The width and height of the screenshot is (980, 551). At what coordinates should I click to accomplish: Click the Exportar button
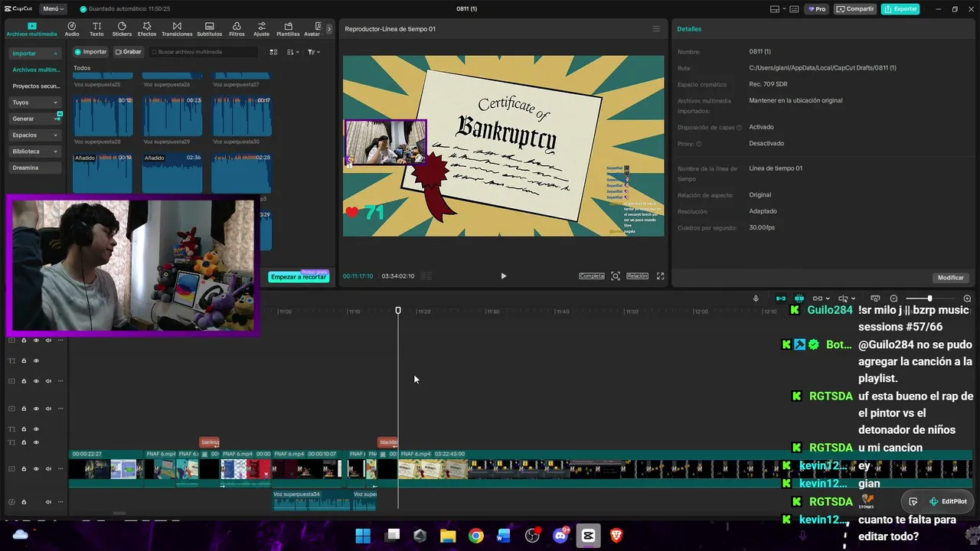(900, 9)
